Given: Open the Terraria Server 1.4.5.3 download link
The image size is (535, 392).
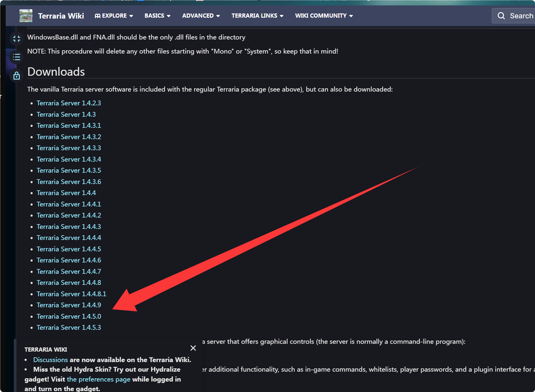Looking at the screenshot, I should click(x=69, y=327).
